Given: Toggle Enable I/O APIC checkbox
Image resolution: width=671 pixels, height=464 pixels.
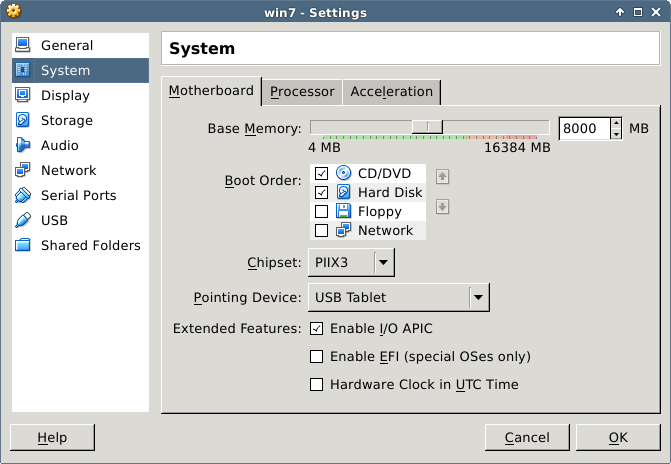Looking at the screenshot, I should tap(317, 329).
